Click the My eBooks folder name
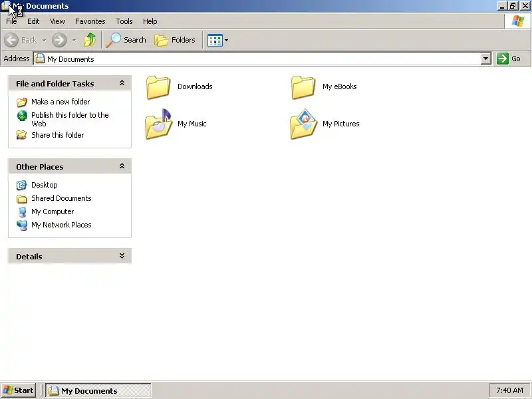Viewport: 532px width, 399px height. point(340,86)
